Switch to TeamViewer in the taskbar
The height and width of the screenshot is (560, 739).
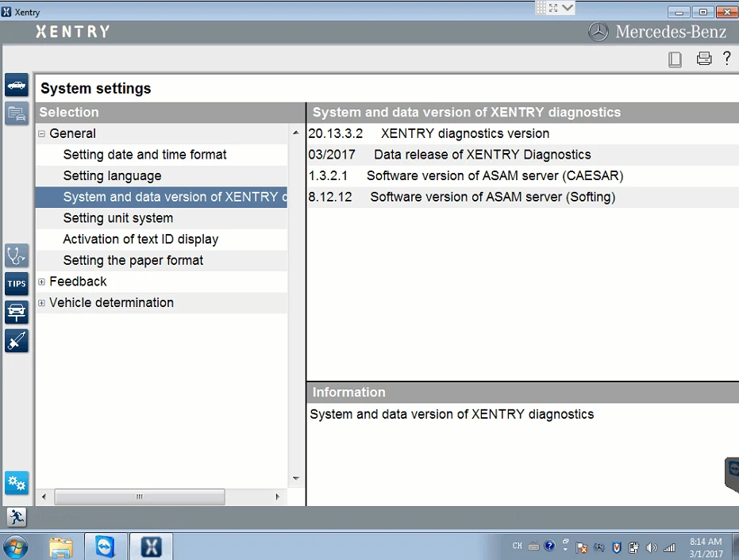click(105, 547)
